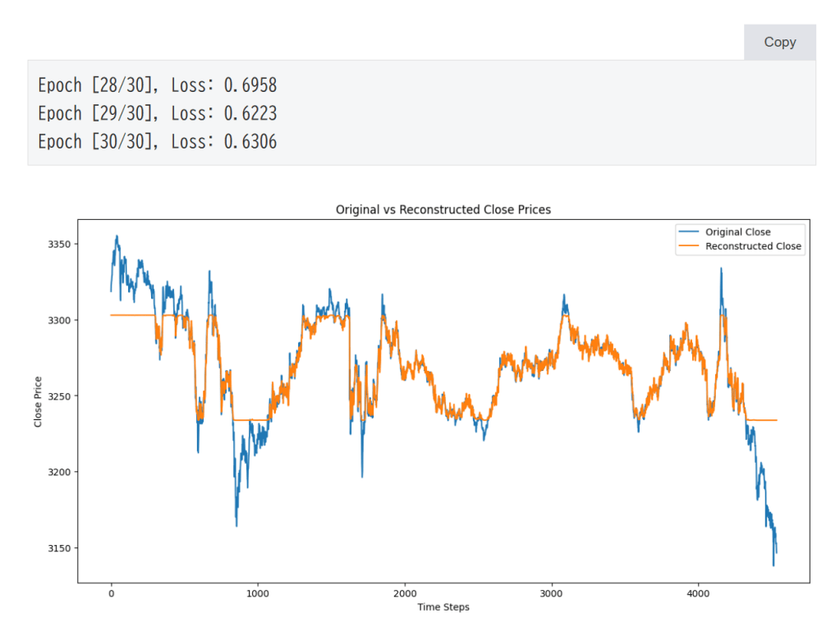This screenshot has width=840, height=627.
Task: Click the 'Reconstructed Close' legend label
Action: (x=753, y=246)
